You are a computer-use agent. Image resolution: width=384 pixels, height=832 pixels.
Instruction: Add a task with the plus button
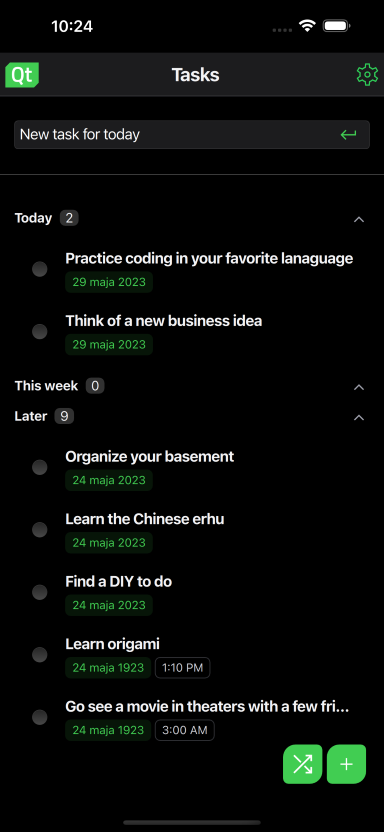(346, 764)
